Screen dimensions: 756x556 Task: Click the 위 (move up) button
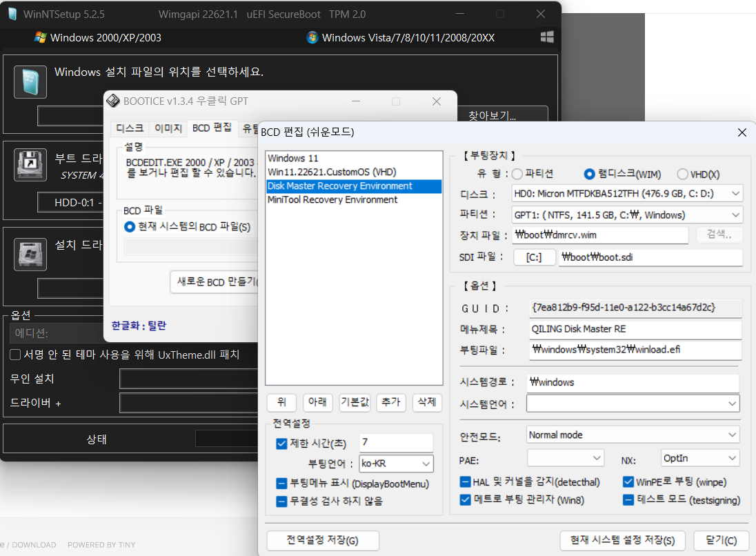click(281, 402)
